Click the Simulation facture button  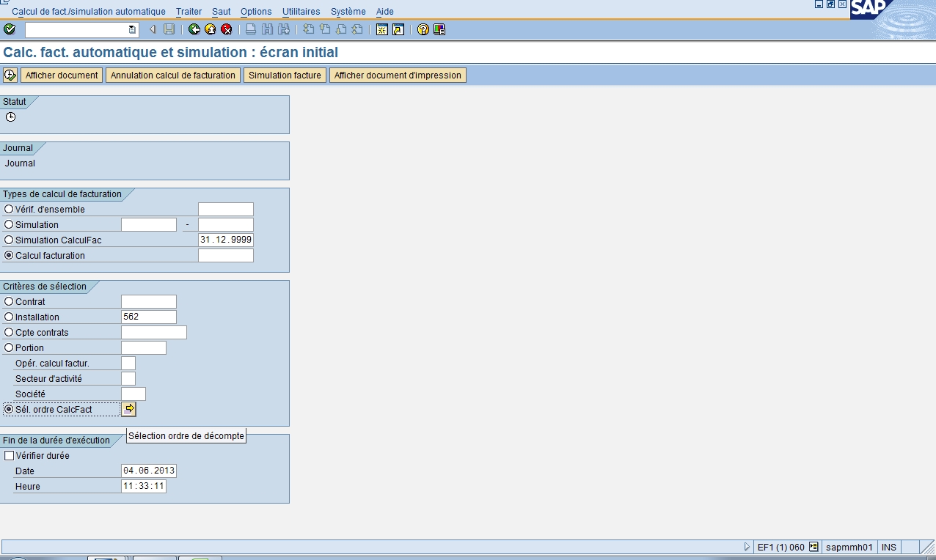285,75
